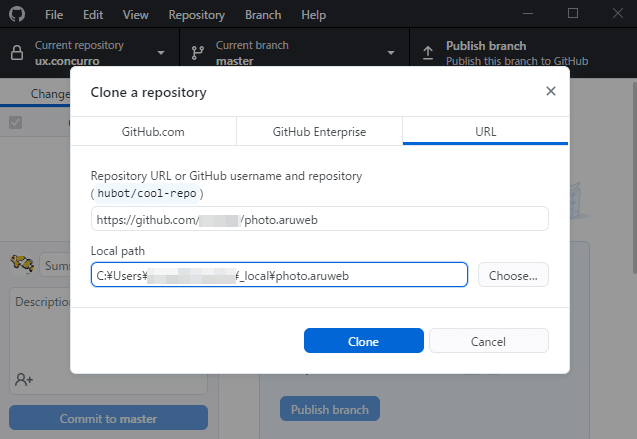This screenshot has width=637, height=439.
Task: Click the blue Publish branch button in main window
Action: [x=330, y=409]
